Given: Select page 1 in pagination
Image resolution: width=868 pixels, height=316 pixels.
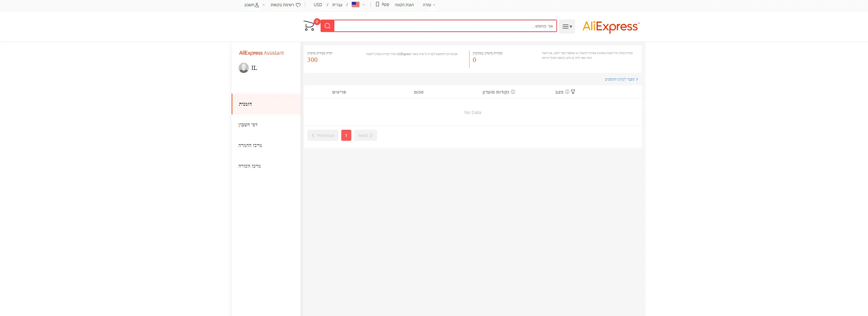Looking at the screenshot, I should 346,135.
